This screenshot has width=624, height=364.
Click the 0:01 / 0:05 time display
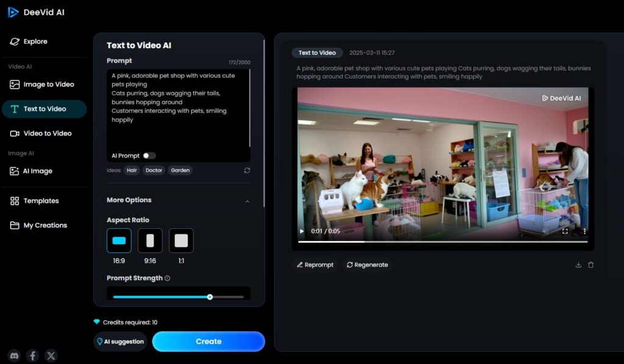click(325, 231)
